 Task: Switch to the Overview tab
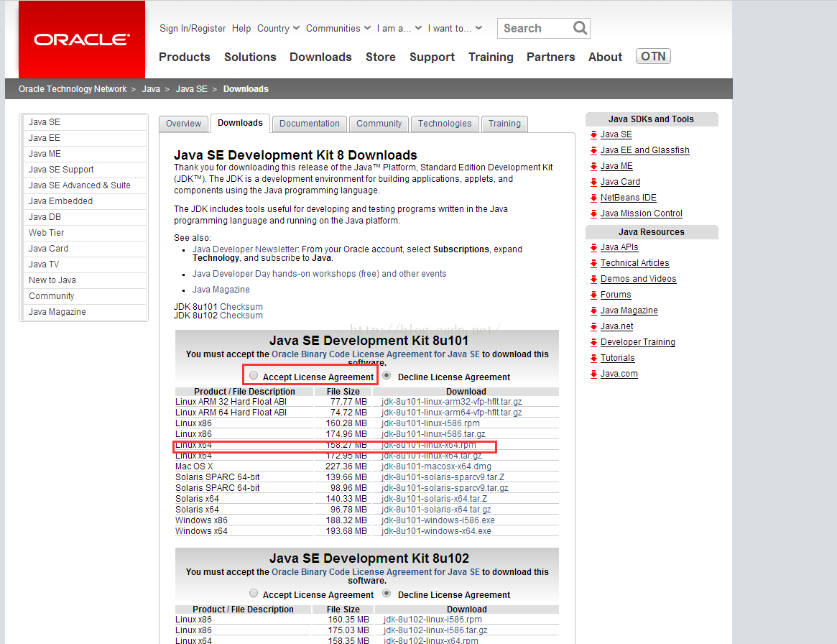pos(184,124)
